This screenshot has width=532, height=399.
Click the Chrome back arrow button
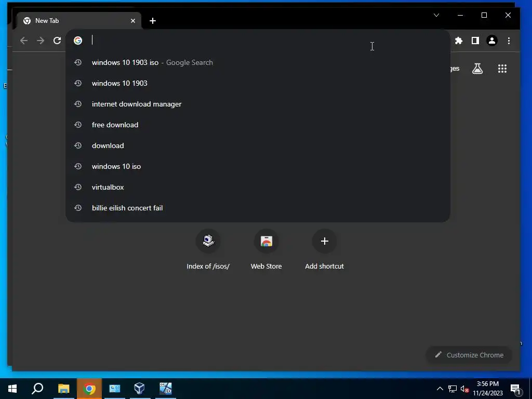coord(23,41)
